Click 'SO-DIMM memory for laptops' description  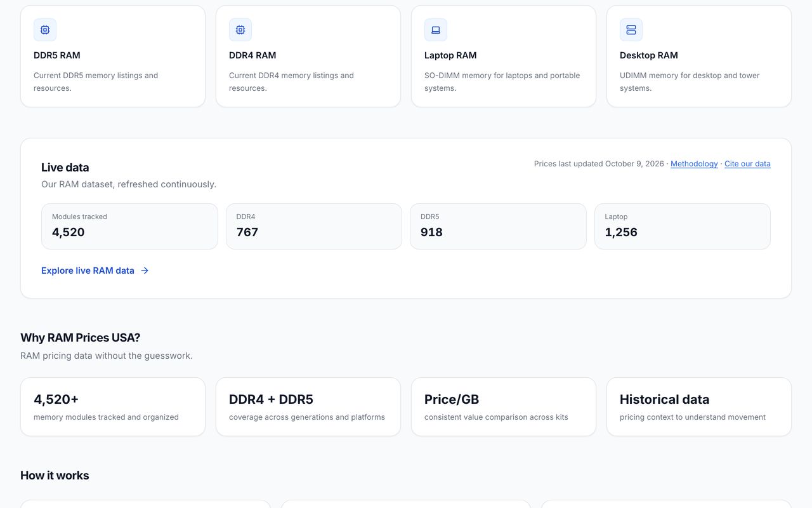[502, 82]
